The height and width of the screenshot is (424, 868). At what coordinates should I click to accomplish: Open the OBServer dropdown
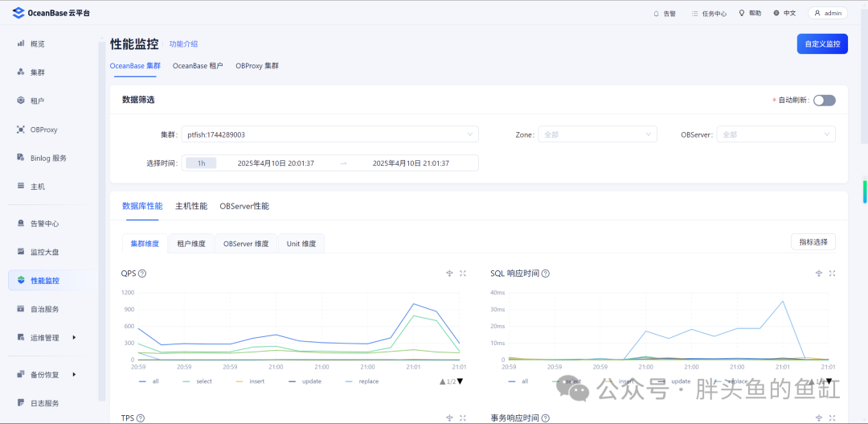776,134
